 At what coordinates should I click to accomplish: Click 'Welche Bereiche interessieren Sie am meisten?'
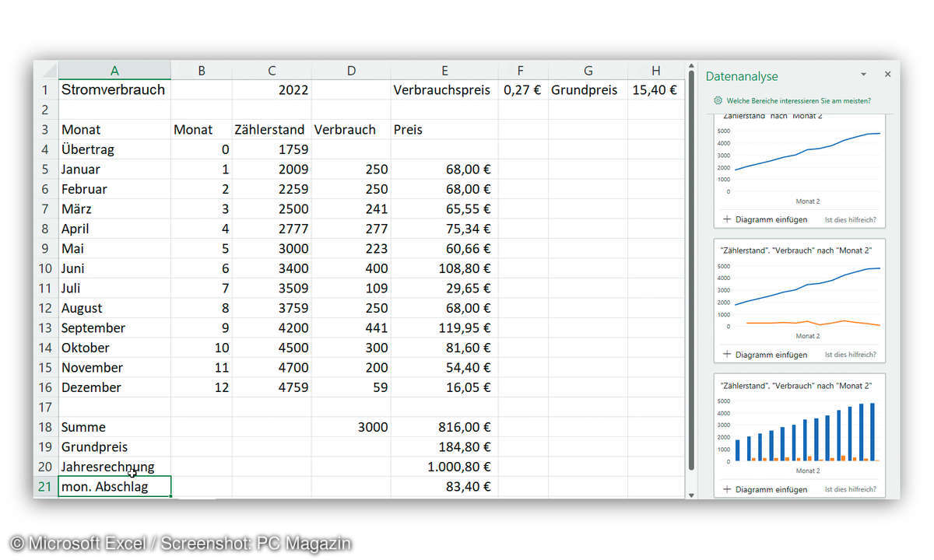point(799,101)
